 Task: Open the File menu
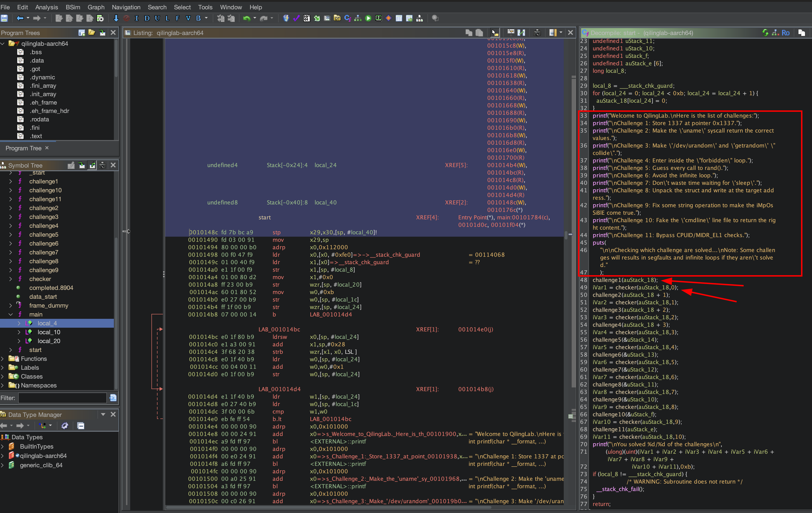[5, 7]
